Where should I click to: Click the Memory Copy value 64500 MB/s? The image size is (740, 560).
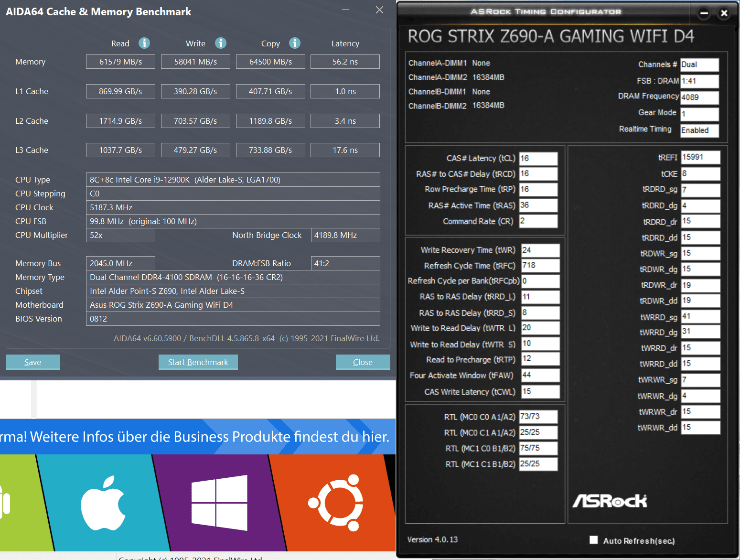tap(270, 62)
